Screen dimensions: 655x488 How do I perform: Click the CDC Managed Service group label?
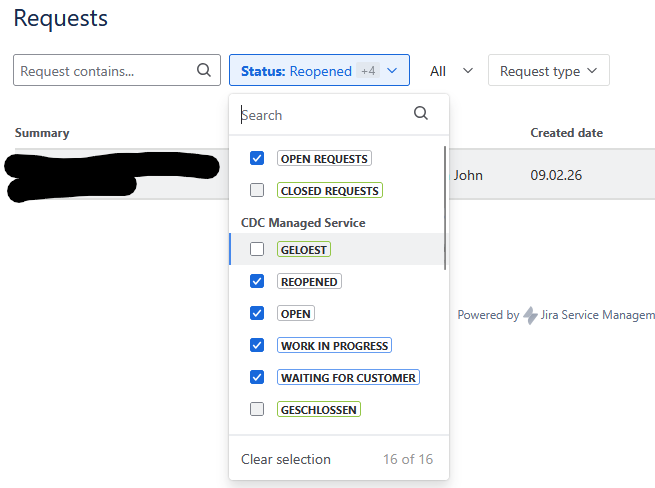pos(303,223)
